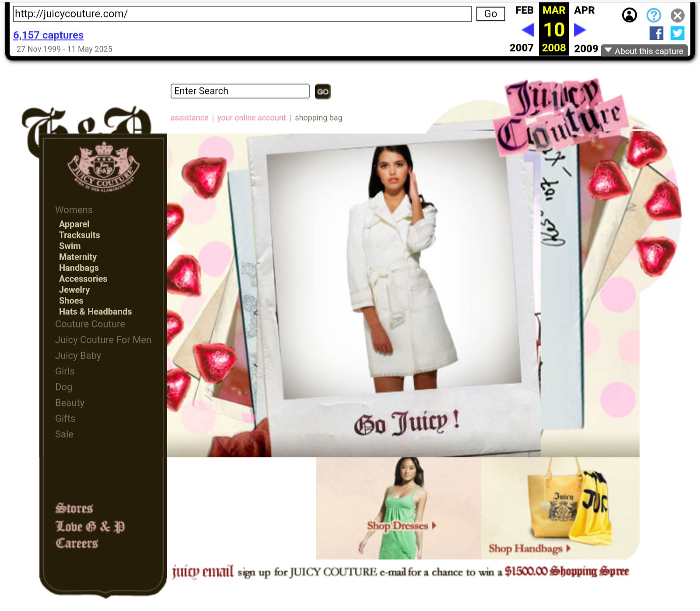Select Juicy Couture For Men

103,340
